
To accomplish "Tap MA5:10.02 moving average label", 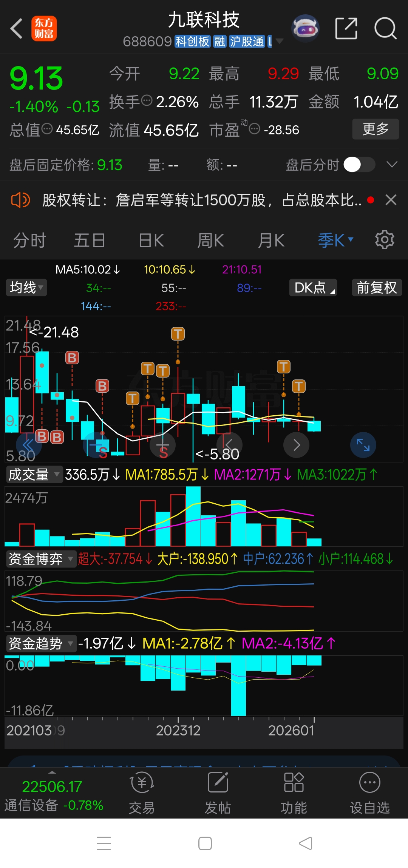I will (88, 270).
